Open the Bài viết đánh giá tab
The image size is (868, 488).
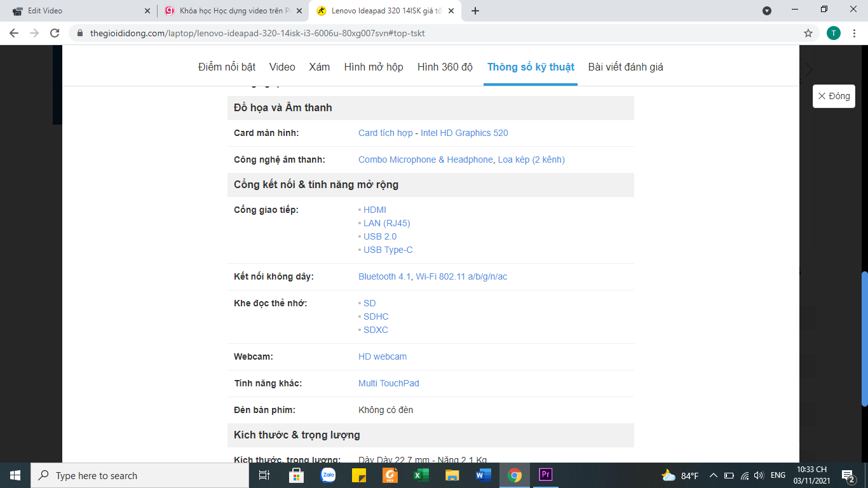click(626, 67)
